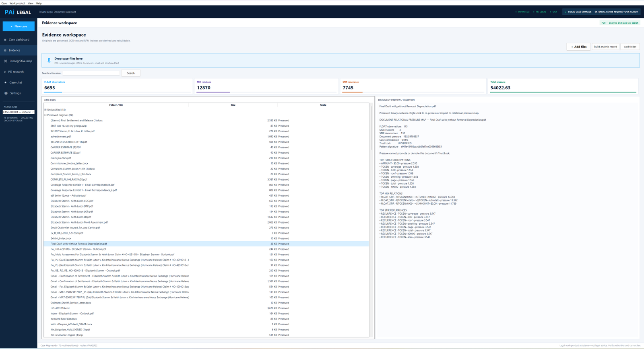Image resolution: width=644 pixels, height=349 pixels.
Task: Click the case files vertical scrollbar
Action: pos(371,128)
